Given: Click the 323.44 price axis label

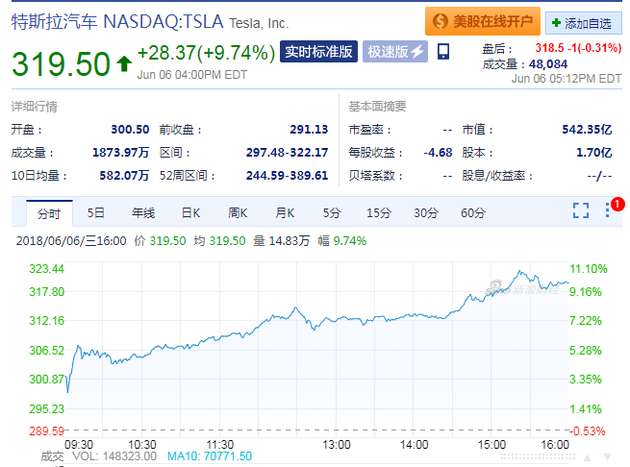Looking at the screenshot, I should point(47,269).
